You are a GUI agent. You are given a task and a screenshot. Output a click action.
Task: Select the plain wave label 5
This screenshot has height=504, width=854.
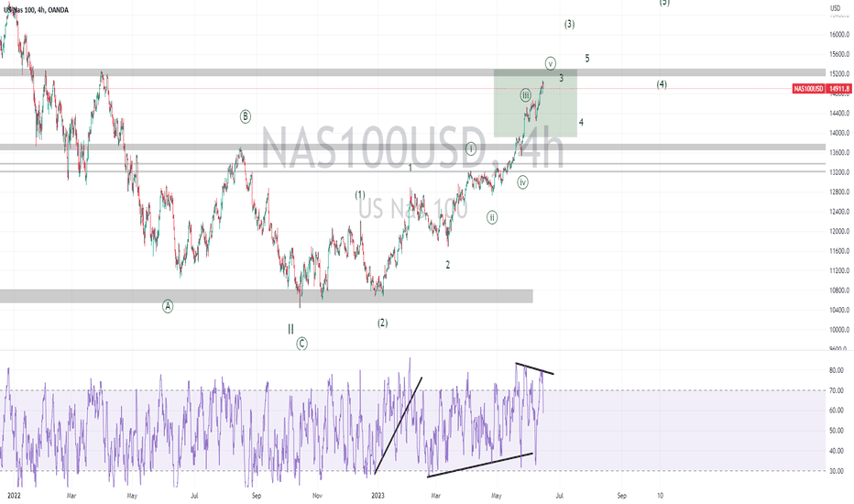587,59
